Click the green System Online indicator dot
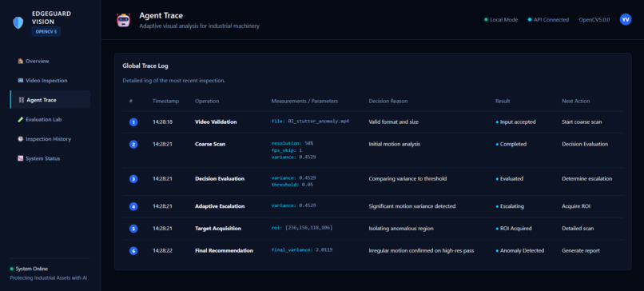This screenshot has width=644, height=291. tap(12, 269)
